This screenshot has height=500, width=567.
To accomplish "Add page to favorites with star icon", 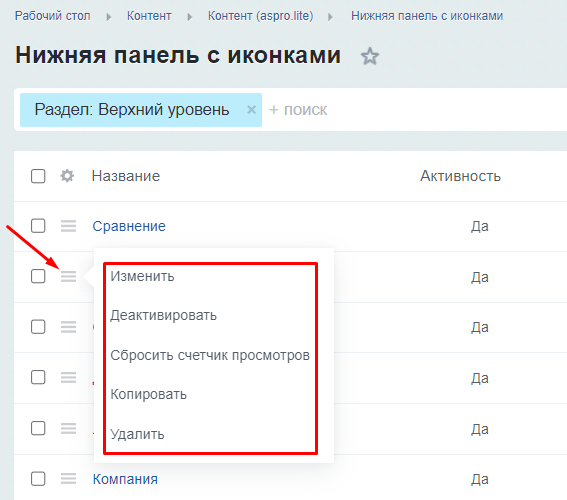I will click(x=370, y=56).
